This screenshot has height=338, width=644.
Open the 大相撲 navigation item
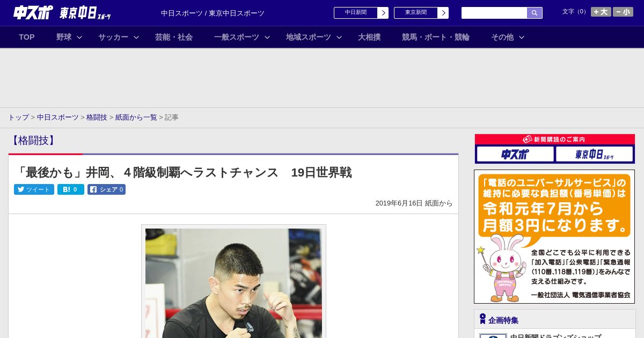pos(369,37)
